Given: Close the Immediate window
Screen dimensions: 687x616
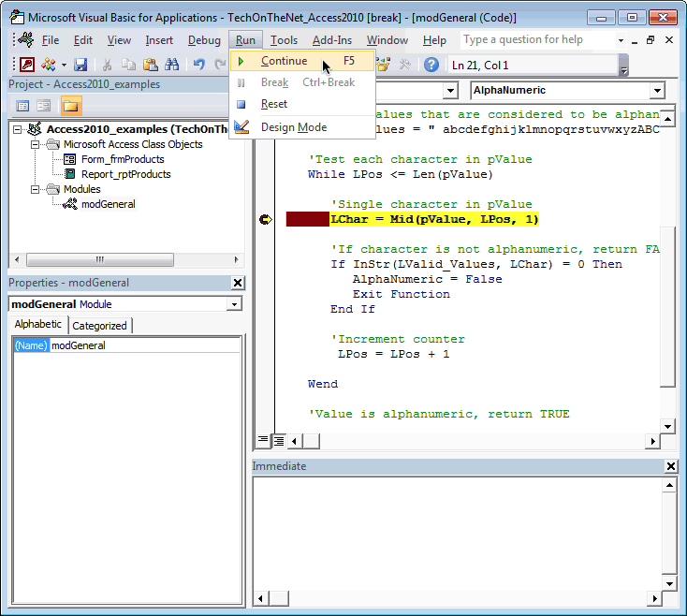Looking at the screenshot, I should click(671, 466).
